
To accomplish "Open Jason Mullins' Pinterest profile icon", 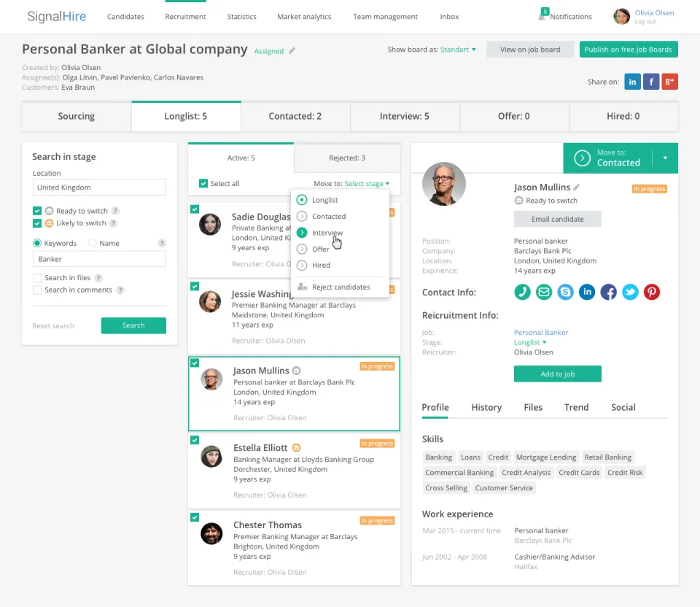I will [651, 292].
